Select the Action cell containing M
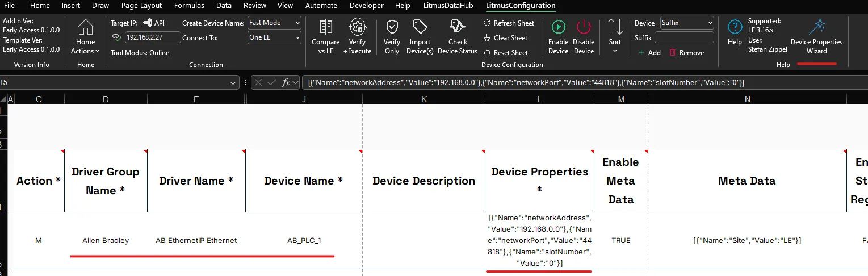Viewport: 868px width, 276px height. (39, 241)
